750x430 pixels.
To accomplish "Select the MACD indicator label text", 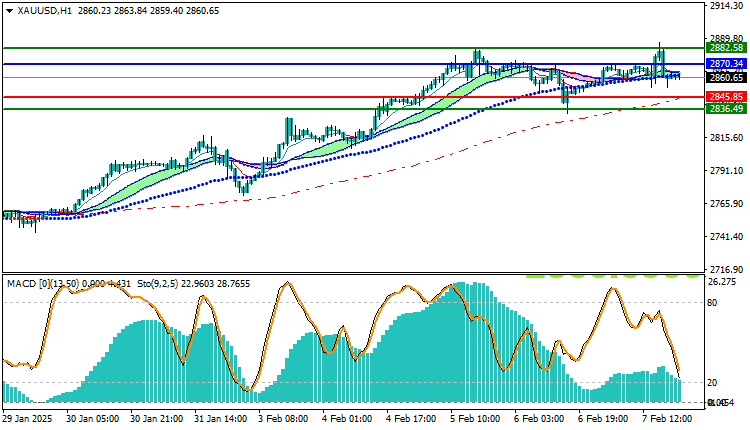I will pos(69,284).
